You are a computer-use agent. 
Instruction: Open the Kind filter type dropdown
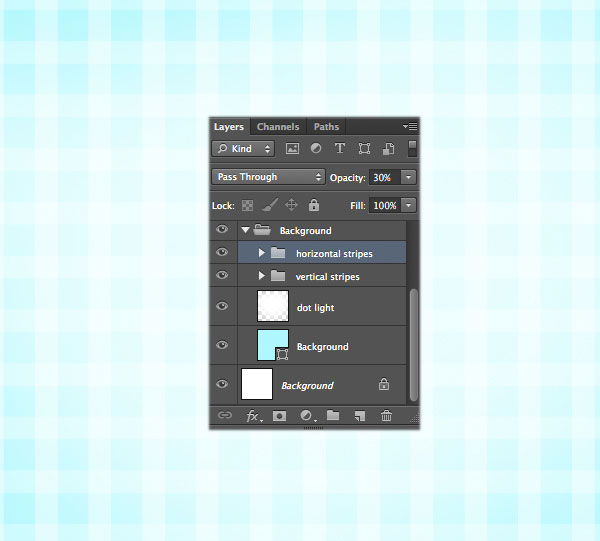[x=243, y=148]
